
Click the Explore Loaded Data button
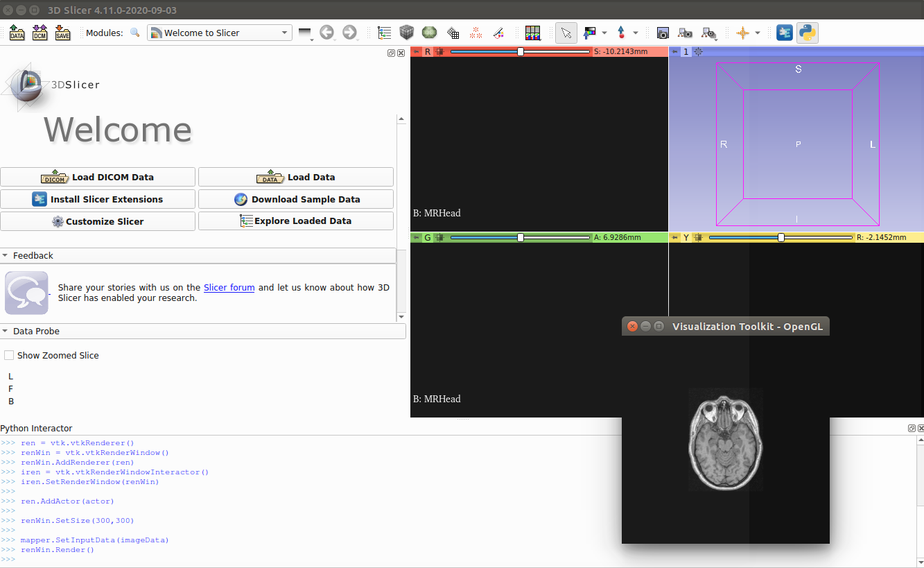296,221
